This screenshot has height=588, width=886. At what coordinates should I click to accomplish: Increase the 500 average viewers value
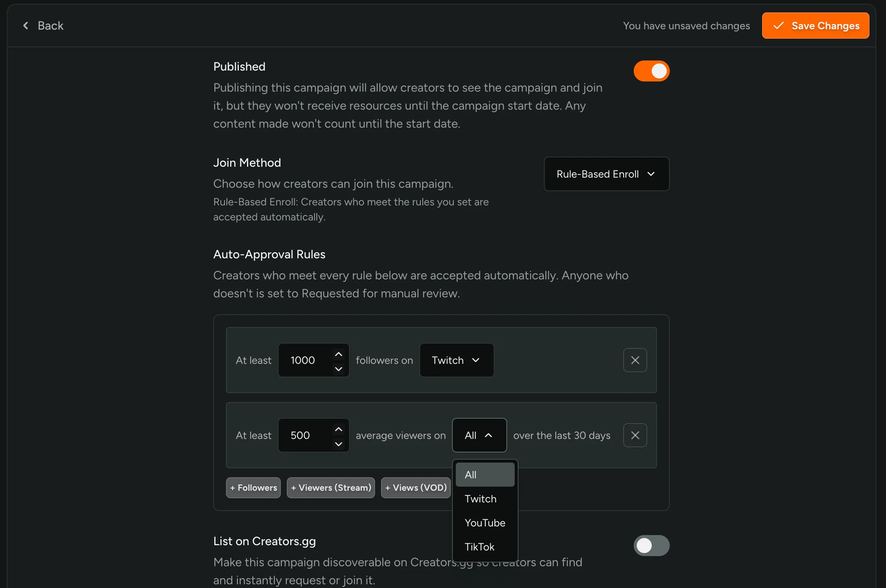(x=339, y=429)
